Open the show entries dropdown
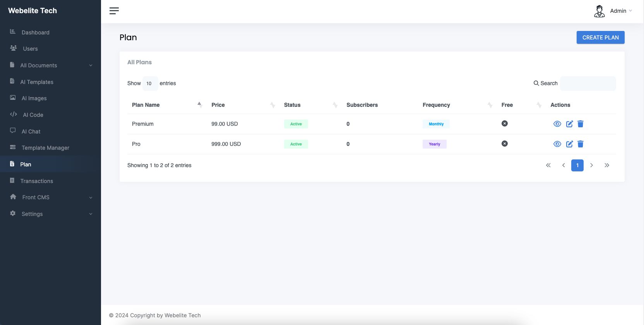The height and width of the screenshot is (325, 644). pos(150,84)
